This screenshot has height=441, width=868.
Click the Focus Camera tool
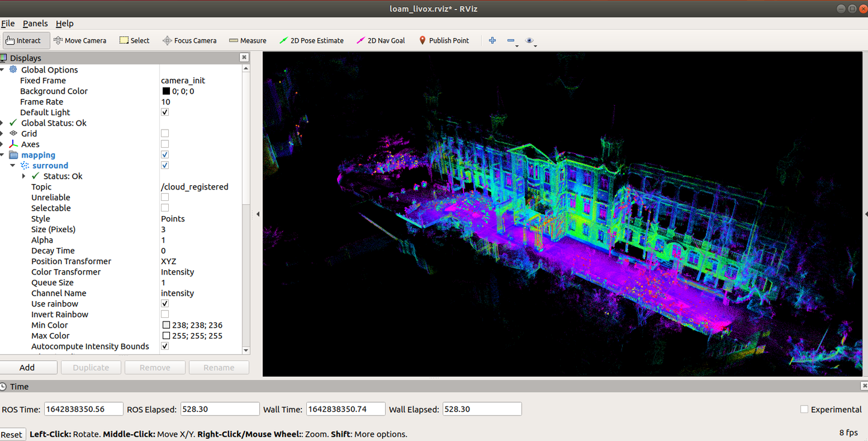(189, 40)
